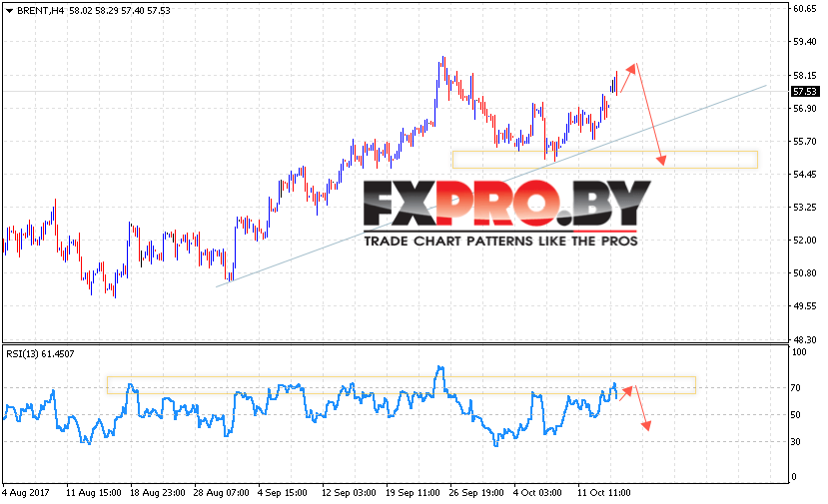828x504 pixels.
Task: Select the 4 Aug 2017 date label
Action: (x=26, y=493)
